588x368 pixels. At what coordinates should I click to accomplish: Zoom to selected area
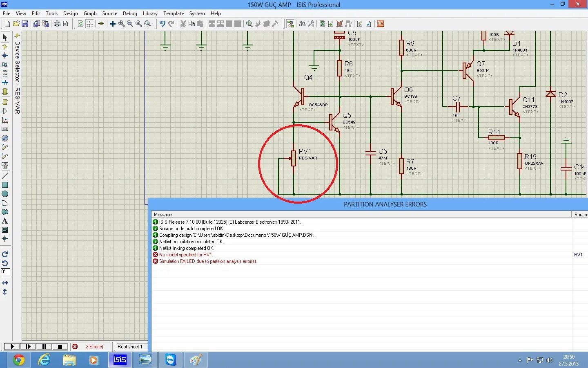(x=147, y=24)
